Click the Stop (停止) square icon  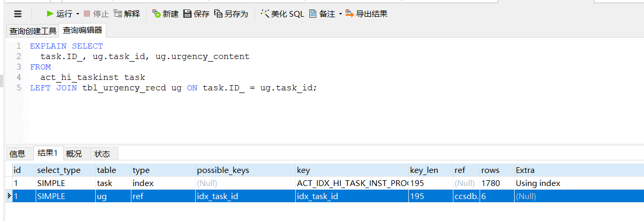(x=87, y=14)
